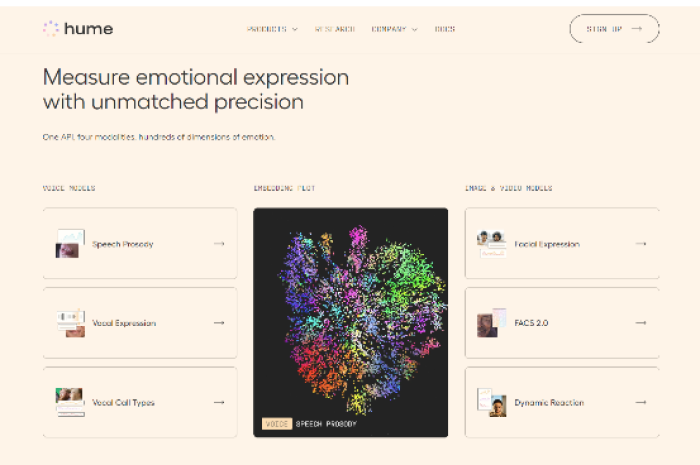Click the One API four modalities subtitle
Viewport: 700px width, 465px height.
click(159, 137)
